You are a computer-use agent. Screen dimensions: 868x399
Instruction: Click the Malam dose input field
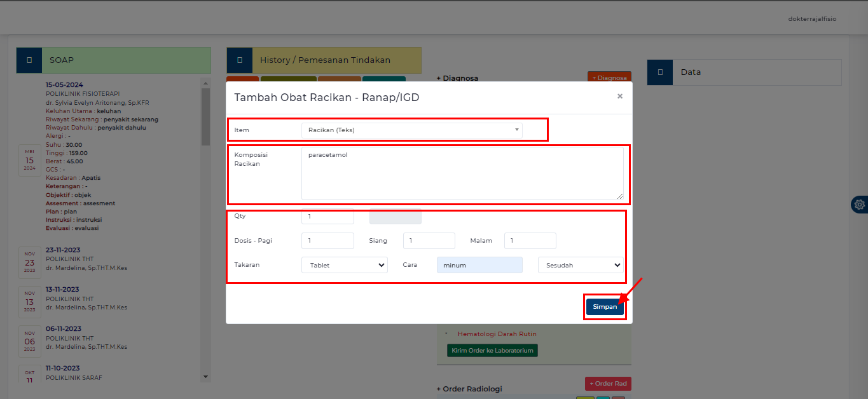(530, 241)
